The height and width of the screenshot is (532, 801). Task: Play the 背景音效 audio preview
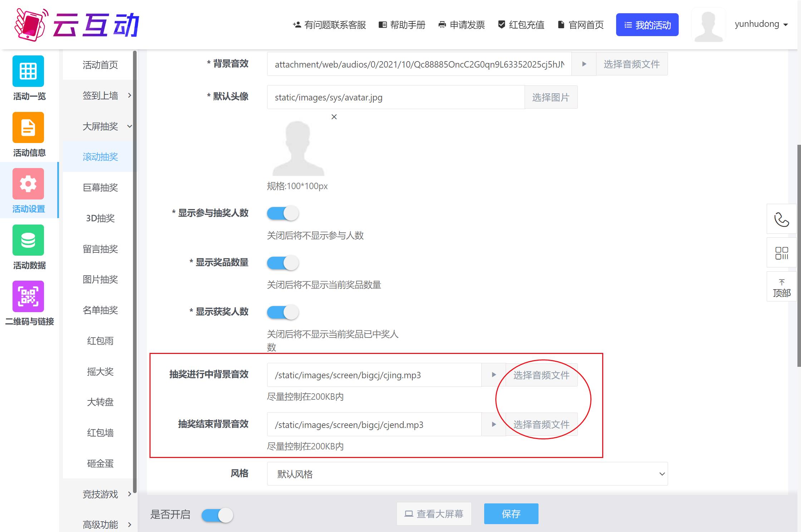tap(584, 64)
